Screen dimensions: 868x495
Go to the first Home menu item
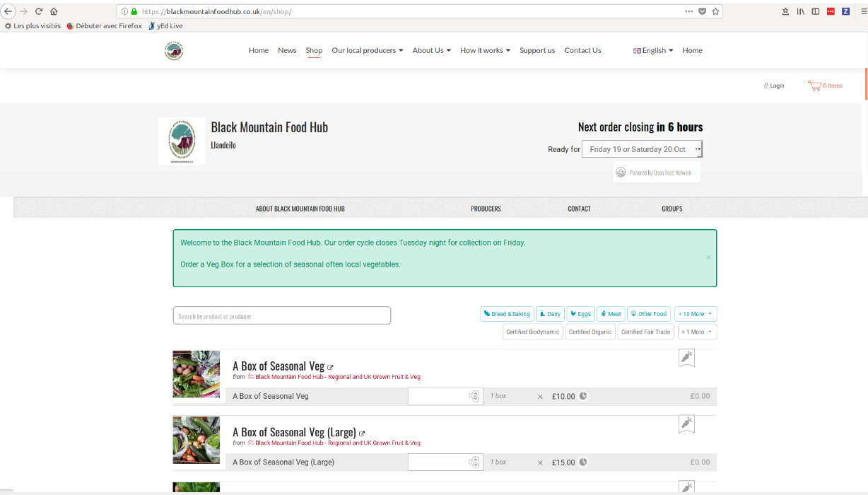(259, 50)
